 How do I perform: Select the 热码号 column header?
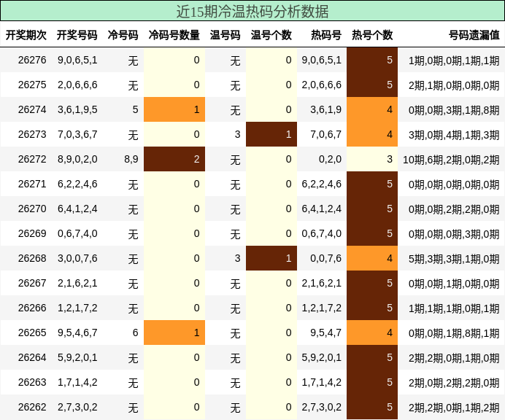(x=326, y=35)
